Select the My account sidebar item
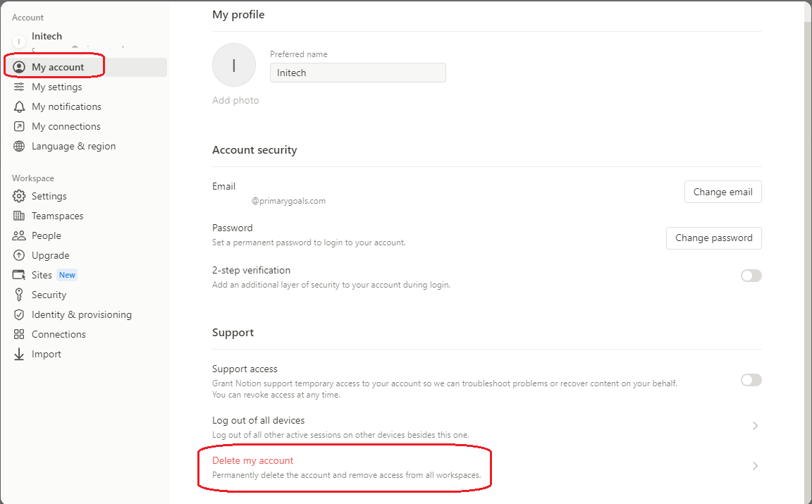The height and width of the screenshot is (504, 812). [58, 66]
